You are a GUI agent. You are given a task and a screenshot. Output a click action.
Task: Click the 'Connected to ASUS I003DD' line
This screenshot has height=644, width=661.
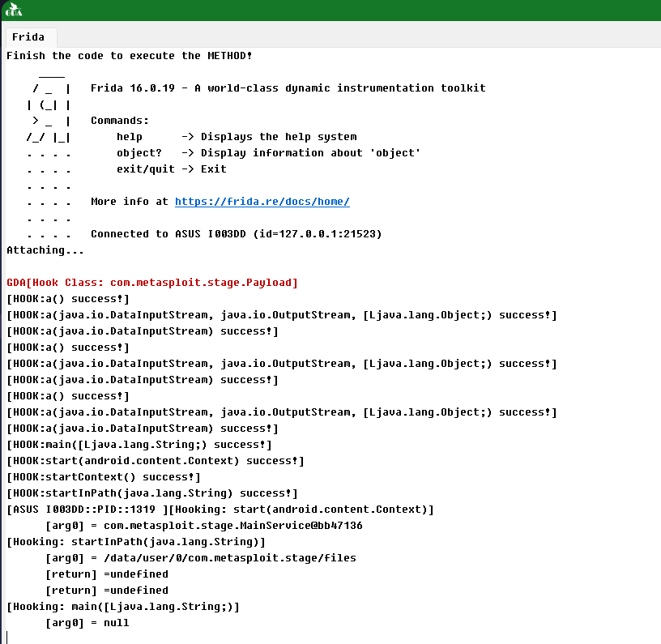click(236, 234)
